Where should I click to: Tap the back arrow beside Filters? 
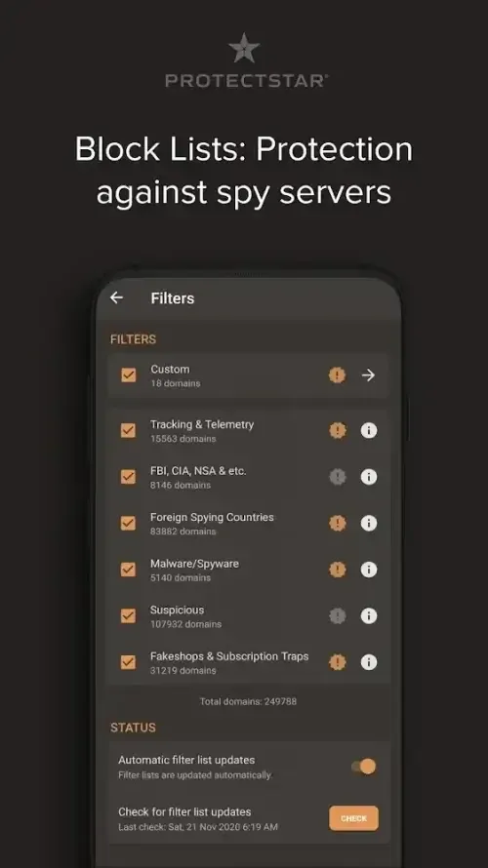(x=116, y=297)
